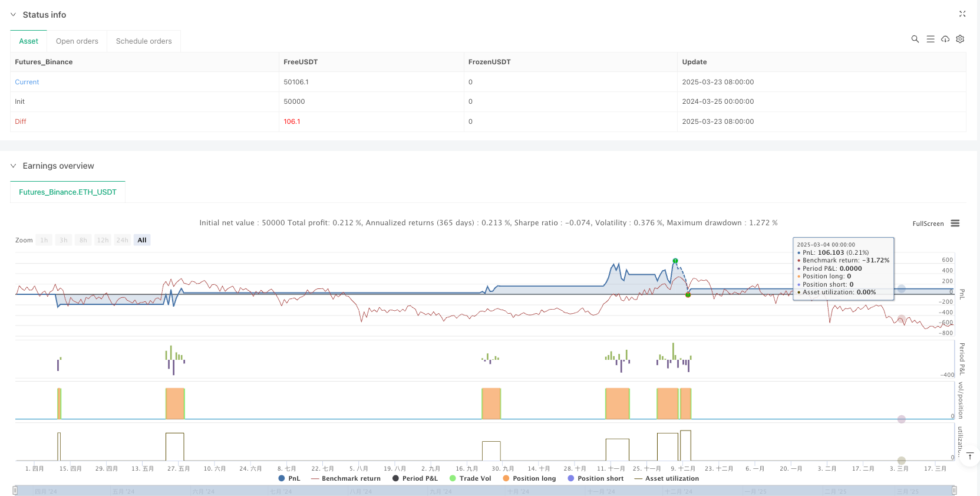Image resolution: width=980 pixels, height=496 pixels.
Task: Click the cloud download icon
Action: 945,39
